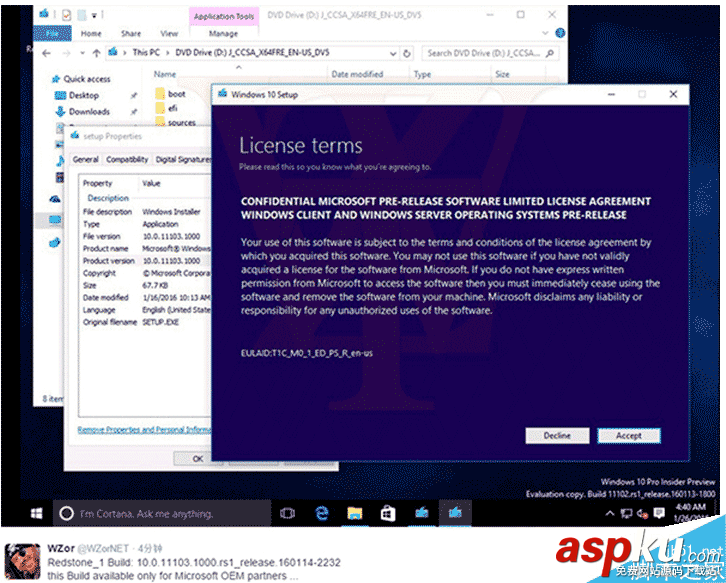The width and height of the screenshot is (726, 583).
Task: Open Remove Properties and Personal Information link
Action: click(144, 430)
